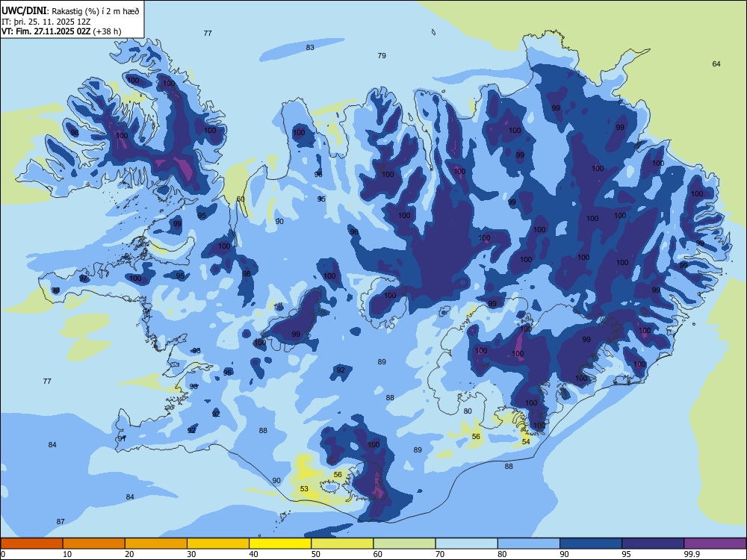
Task: Click the orange 10–20 legend swatch
Action: 94,544
